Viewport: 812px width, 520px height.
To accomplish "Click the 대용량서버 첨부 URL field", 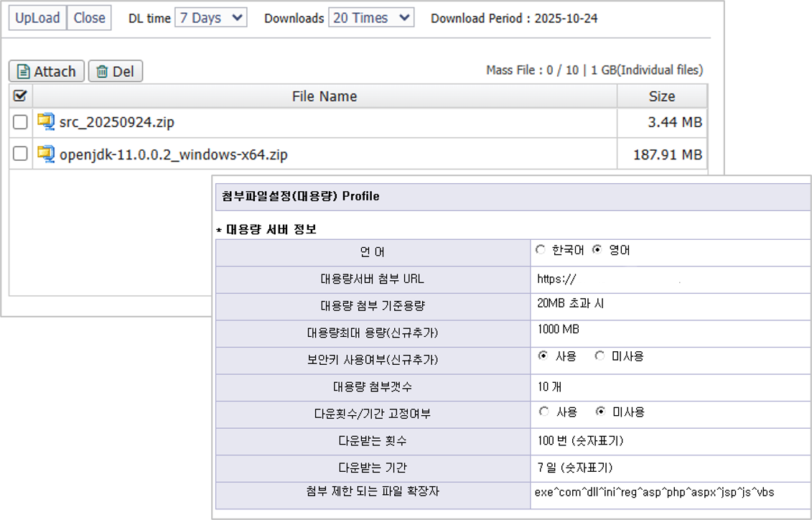I will [669, 279].
